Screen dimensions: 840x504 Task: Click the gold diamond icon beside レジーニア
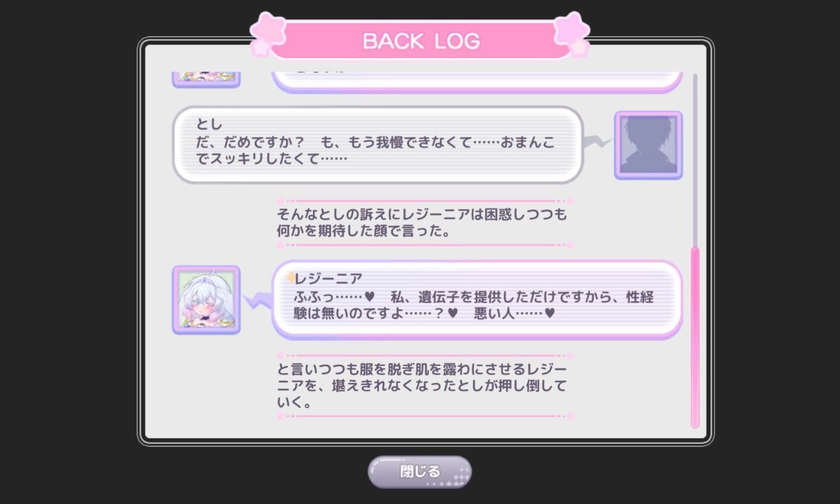click(290, 278)
